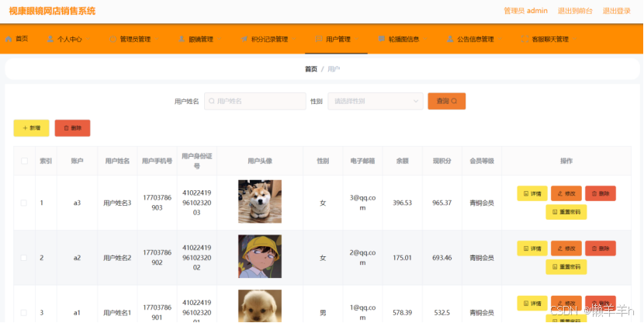Click the detail icon in row a3's 详情 button
Image resolution: width=644 pixels, height=323 pixels.
pos(526,193)
